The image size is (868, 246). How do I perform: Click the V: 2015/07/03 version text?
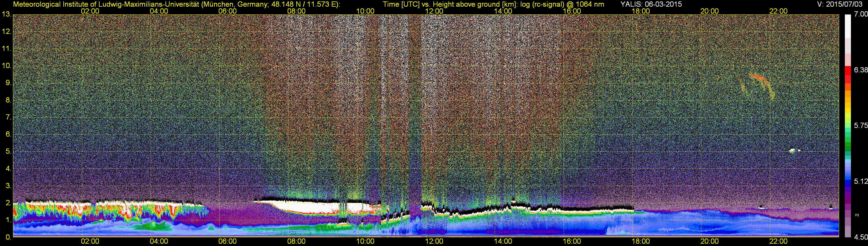pos(838,4)
